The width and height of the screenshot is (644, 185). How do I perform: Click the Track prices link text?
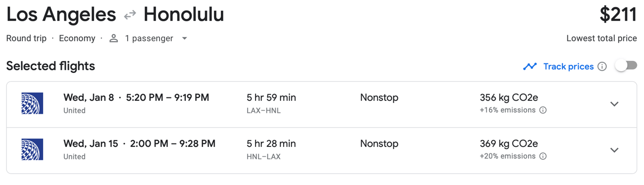(568, 66)
